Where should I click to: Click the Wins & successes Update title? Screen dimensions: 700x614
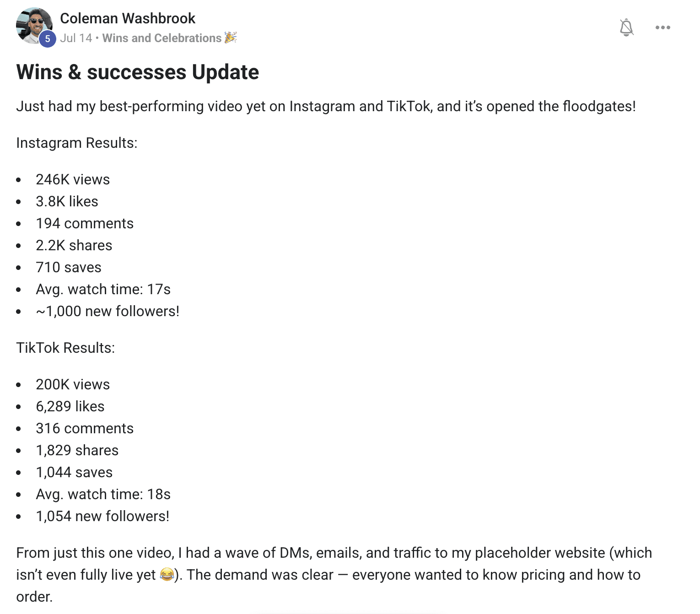click(x=138, y=72)
